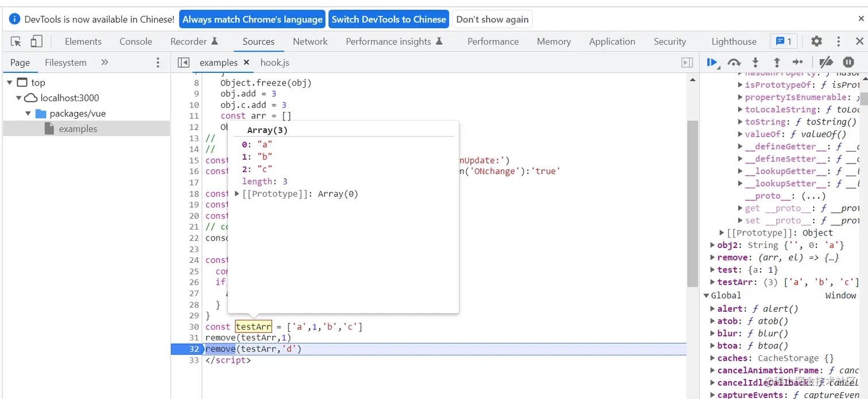Viewport: 868px width, 399px height.
Task: Close DevTools with the X icon
Action: coord(859,41)
